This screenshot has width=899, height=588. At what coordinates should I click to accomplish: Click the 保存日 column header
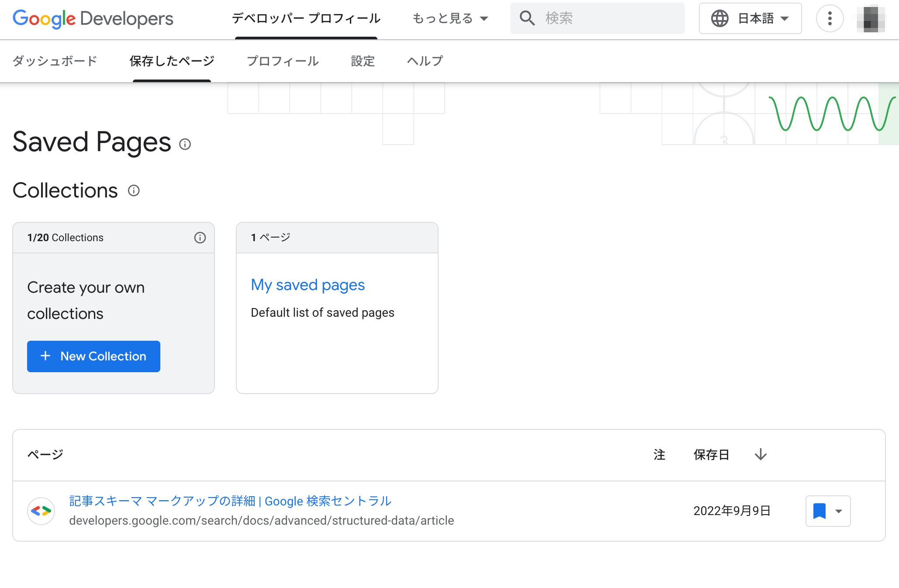[712, 455]
